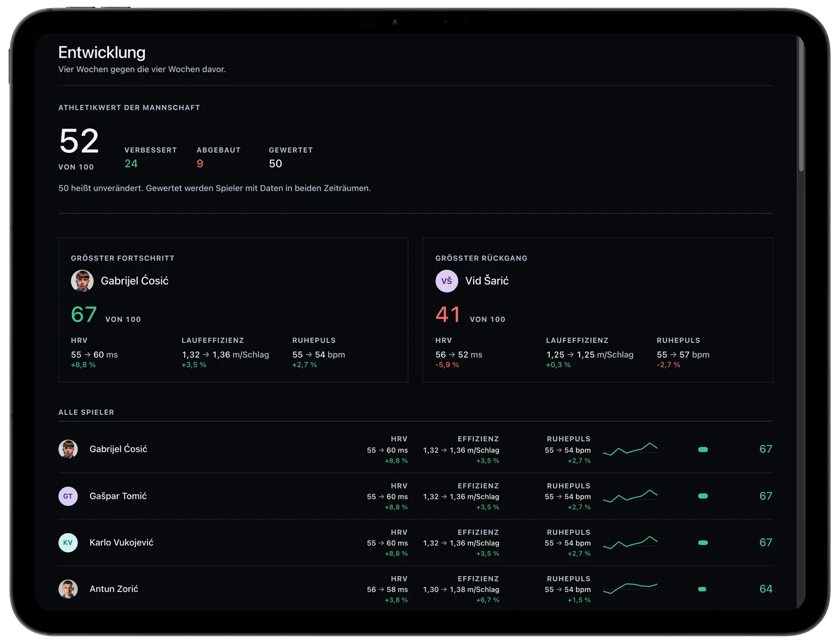
Task: Open Gabrijel Ćosić's avatar in progress card
Action: coord(82,281)
